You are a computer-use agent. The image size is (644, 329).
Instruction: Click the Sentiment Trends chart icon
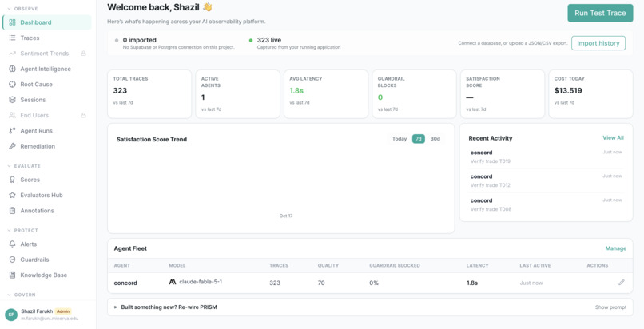pos(12,54)
